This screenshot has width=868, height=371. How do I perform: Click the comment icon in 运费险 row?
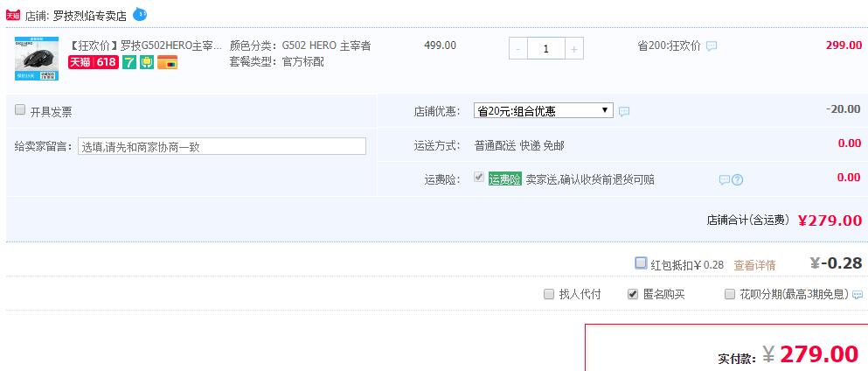point(724,180)
